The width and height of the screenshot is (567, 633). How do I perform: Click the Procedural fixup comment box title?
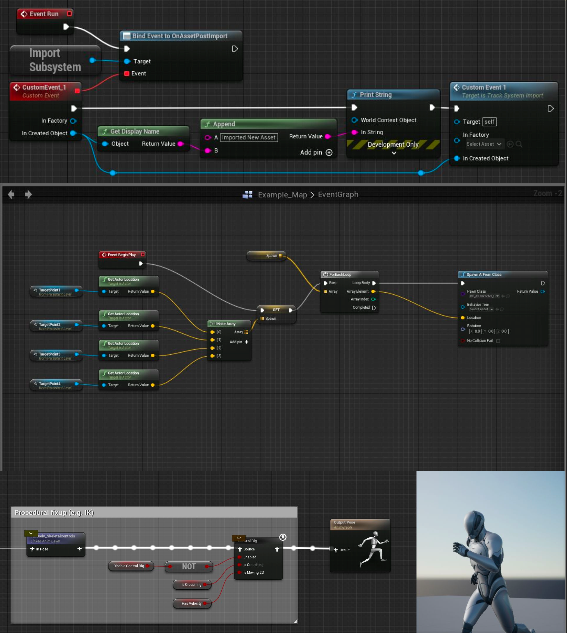(54, 513)
